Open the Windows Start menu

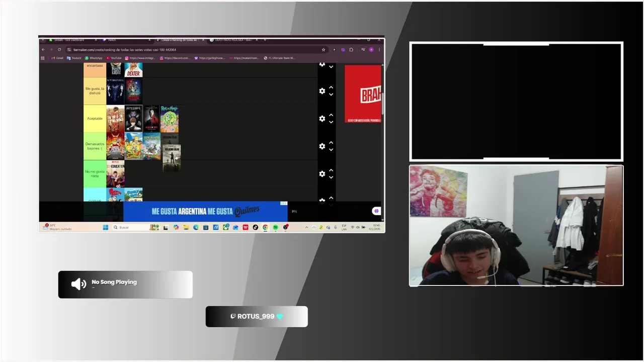pyautogui.click(x=106, y=227)
